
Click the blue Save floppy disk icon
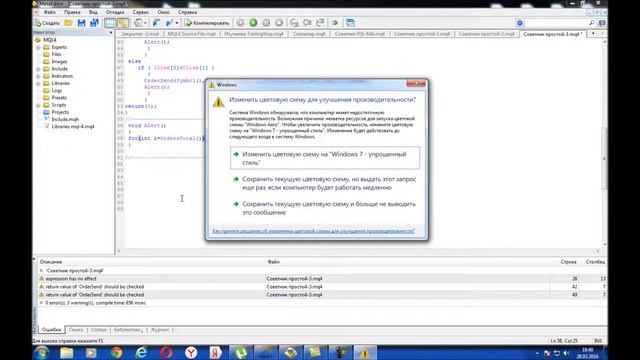81,23
